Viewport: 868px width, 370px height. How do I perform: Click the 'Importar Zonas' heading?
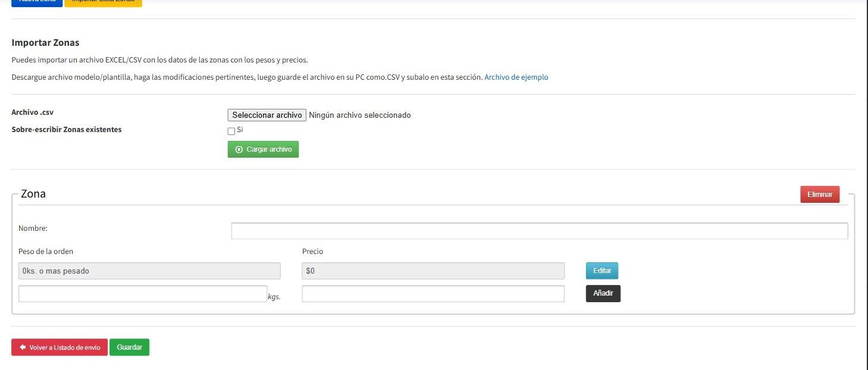(x=45, y=43)
